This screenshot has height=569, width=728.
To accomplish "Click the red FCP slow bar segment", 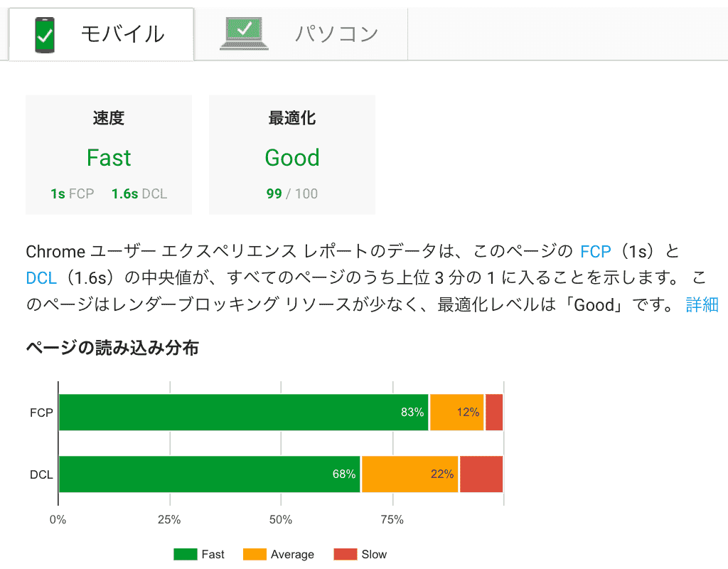I will click(494, 413).
